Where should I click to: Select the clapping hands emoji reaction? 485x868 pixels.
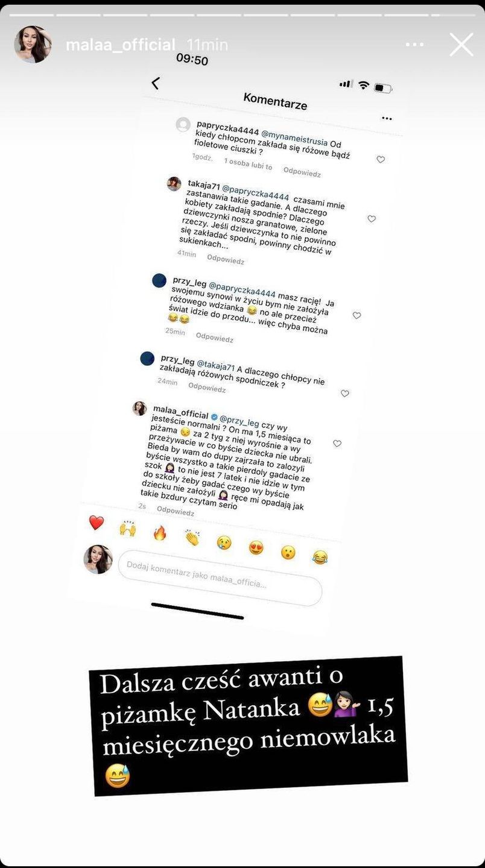[192, 537]
